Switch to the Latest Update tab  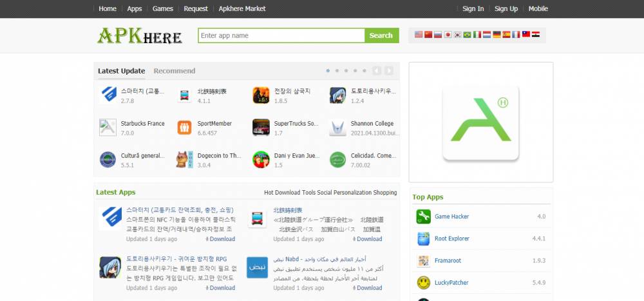pyautogui.click(x=121, y=71)
